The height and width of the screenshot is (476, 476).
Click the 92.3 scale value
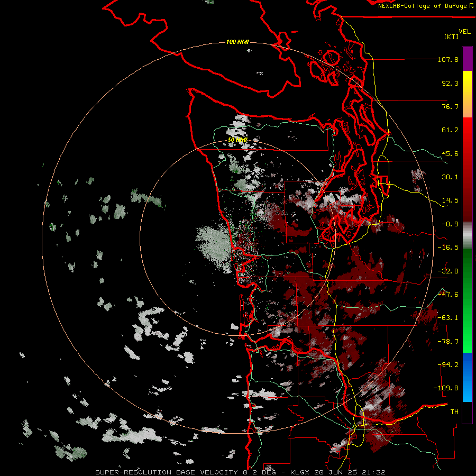click(450, 83)
